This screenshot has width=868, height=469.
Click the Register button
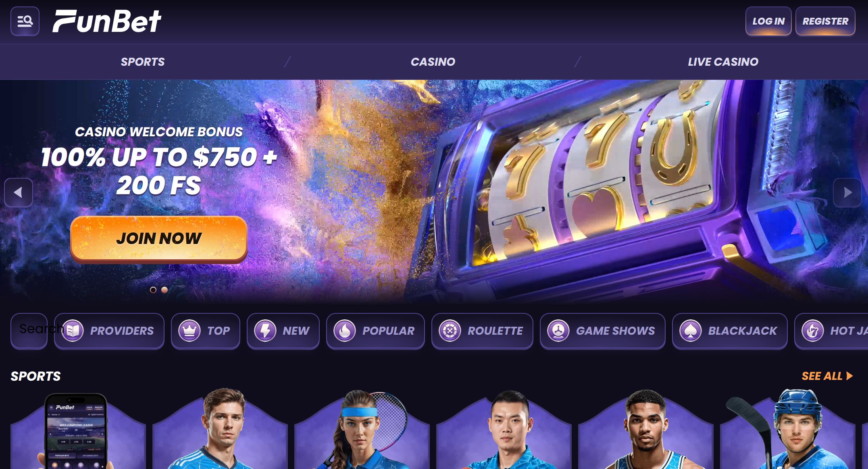825,21
